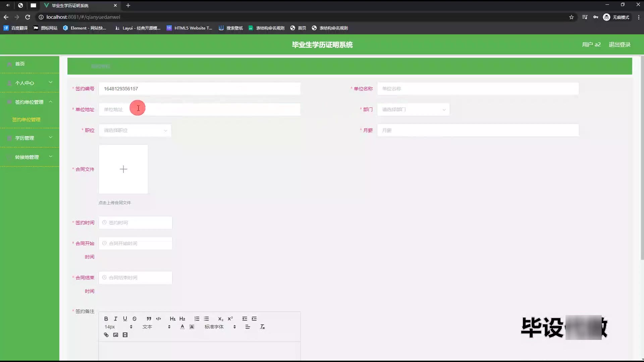
Task: Insert a hyperlink in the editor
Action: coord(106,335)
